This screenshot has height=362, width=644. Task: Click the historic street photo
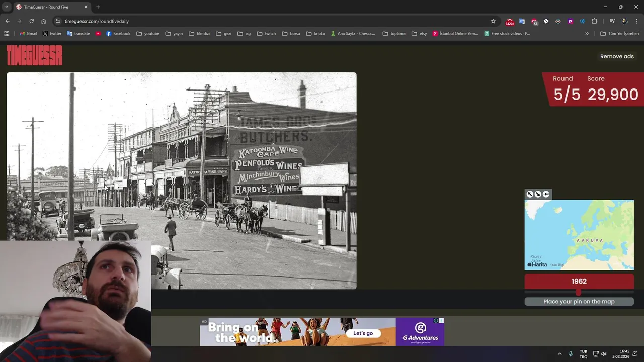click(x=182, y=180)
